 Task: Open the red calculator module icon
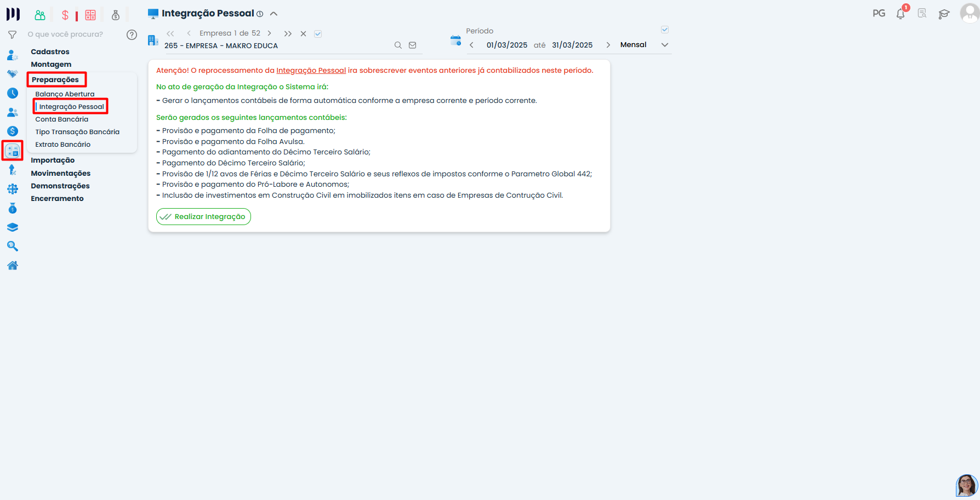coord(90,15)
